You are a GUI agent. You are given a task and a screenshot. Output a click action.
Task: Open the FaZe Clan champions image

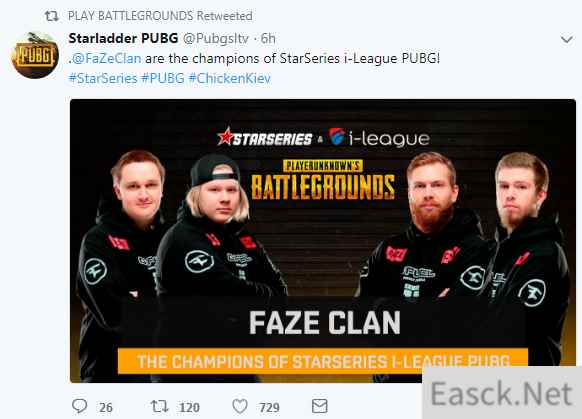click(x=323, y=240)
